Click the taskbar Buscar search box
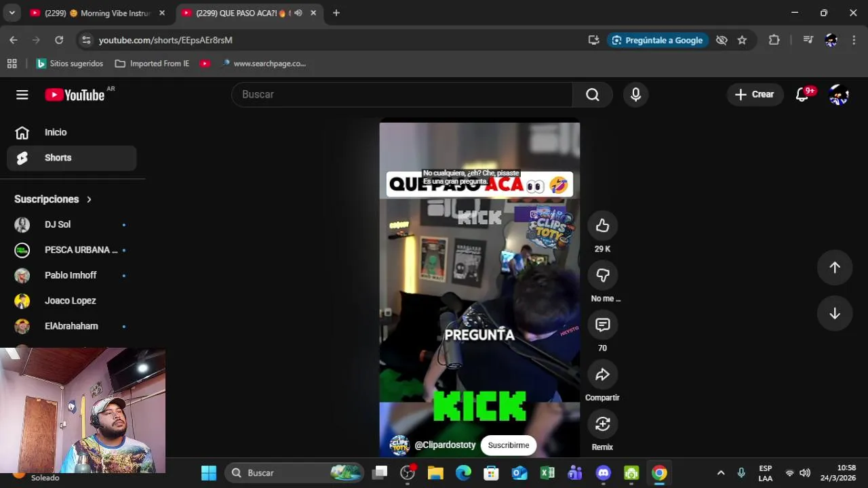This screenshot has width=868, height=488. click(296, 473)
